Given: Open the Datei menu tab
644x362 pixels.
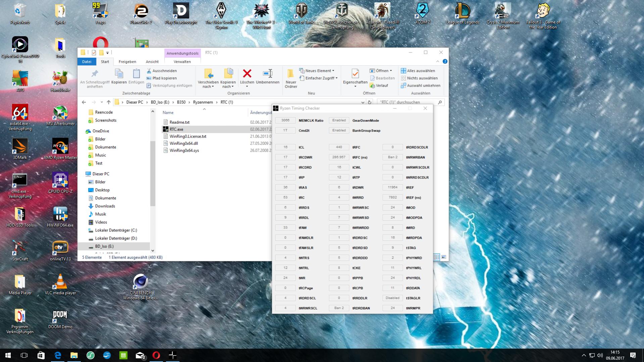Looking at the screenshot, I should pos(87,62).
